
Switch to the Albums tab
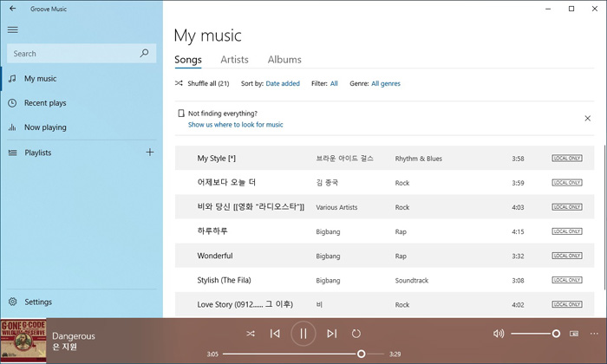(x=284, y=60)
